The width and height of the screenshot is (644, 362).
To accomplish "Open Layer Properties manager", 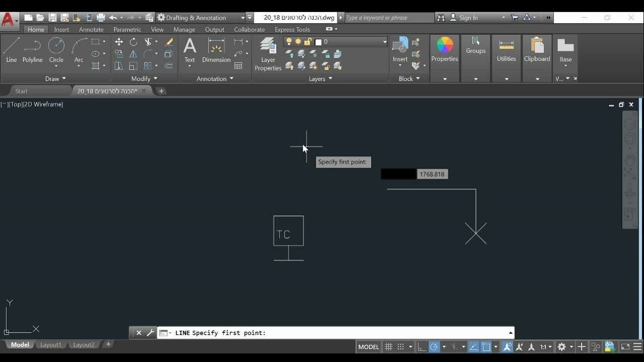I will (x=268, y=54).
